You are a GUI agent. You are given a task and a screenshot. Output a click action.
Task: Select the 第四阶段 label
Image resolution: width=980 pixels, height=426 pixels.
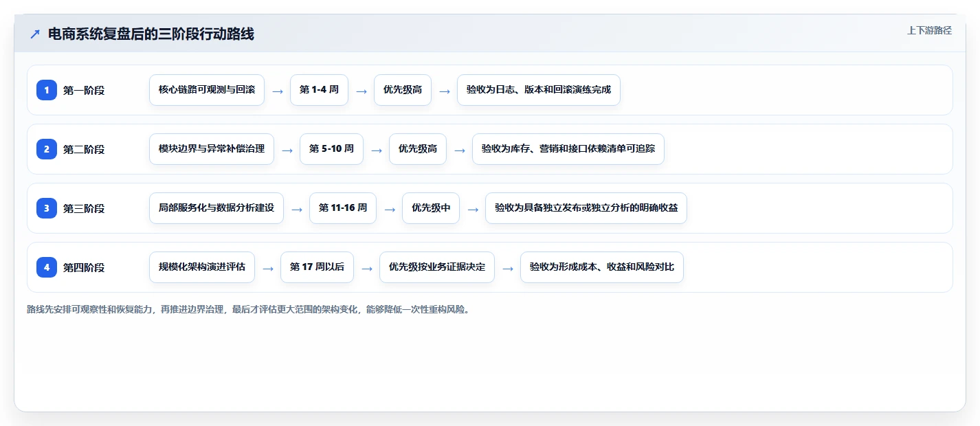pos(84,267)
